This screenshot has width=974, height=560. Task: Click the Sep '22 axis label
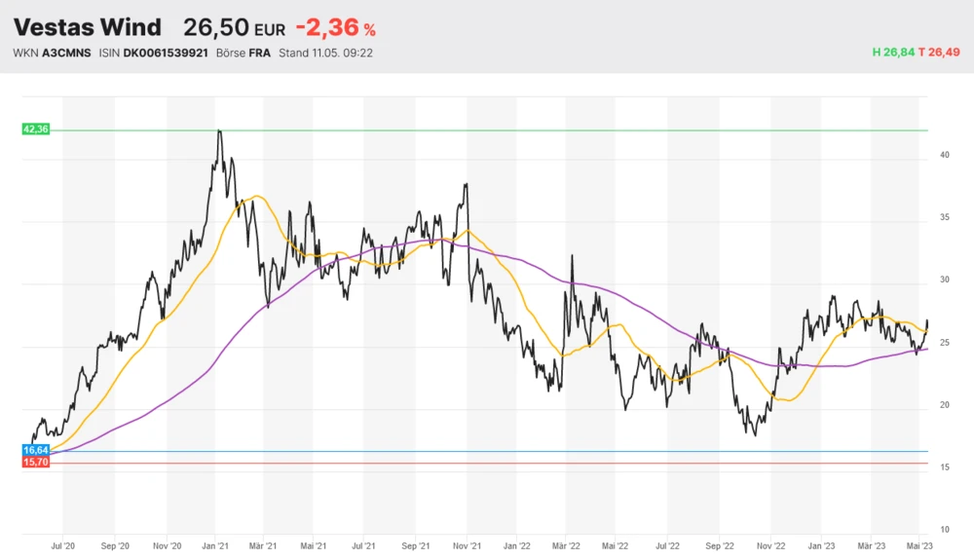[x=720, y=545]
